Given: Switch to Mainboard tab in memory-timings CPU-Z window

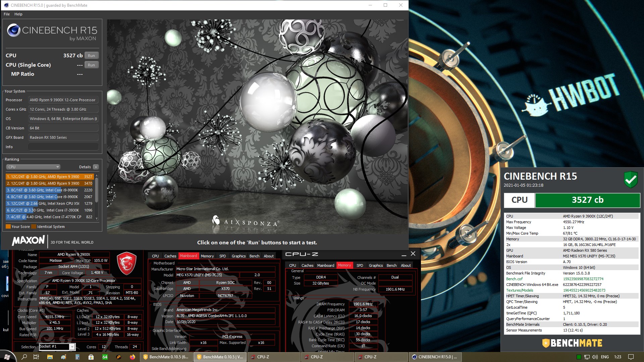Looking at the screenshot, I should tap(326, 265).
